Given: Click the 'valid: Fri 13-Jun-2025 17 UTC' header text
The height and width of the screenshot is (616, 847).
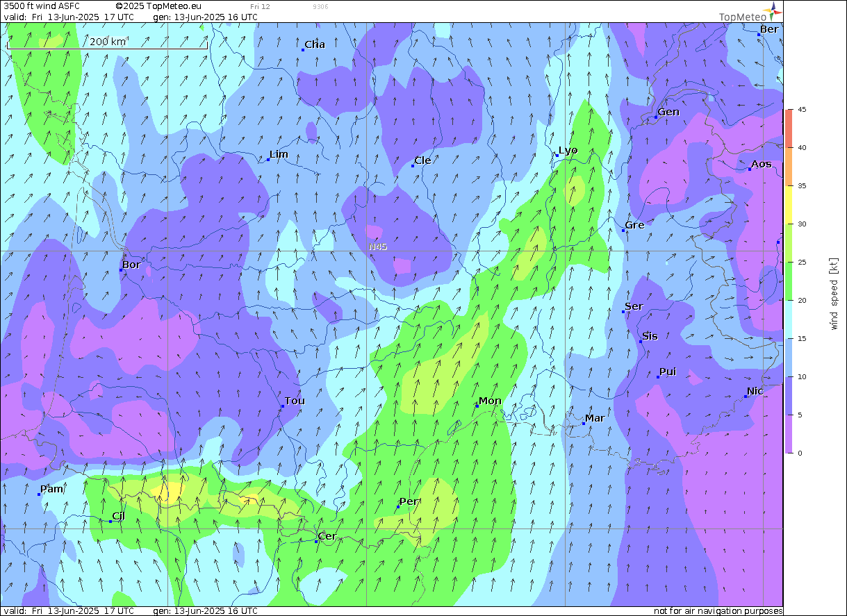Looking at the screenshot, I should tap(69, 17).
